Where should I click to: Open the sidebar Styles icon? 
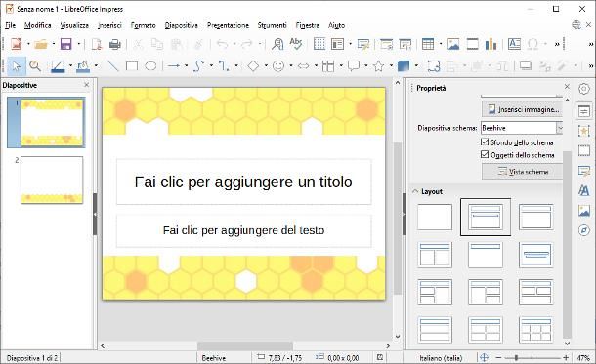coord(584,190)
